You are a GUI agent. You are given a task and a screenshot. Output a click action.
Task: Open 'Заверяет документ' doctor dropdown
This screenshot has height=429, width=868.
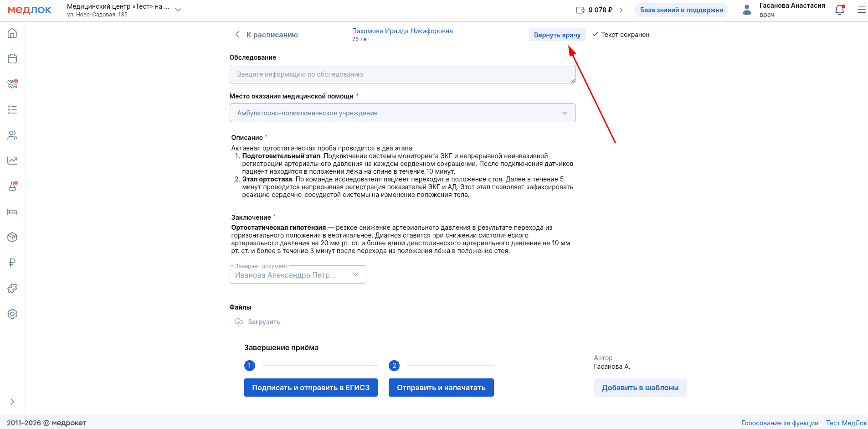click(x=298, y=274)
